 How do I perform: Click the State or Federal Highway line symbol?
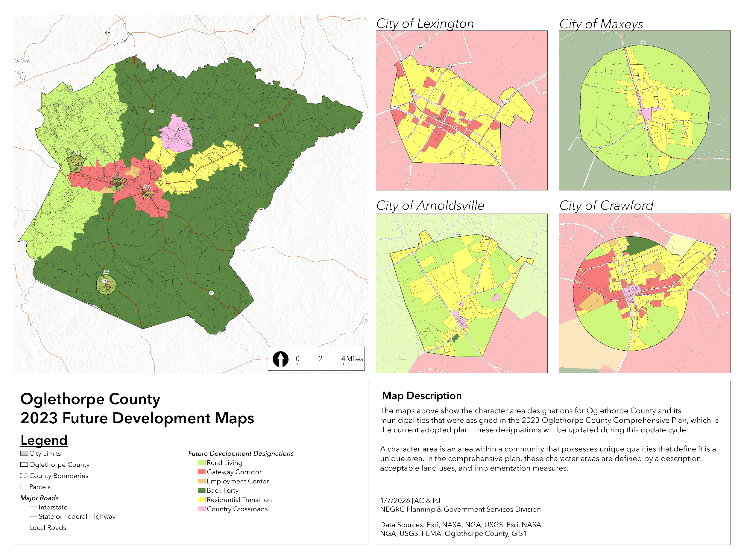(33, 516)
